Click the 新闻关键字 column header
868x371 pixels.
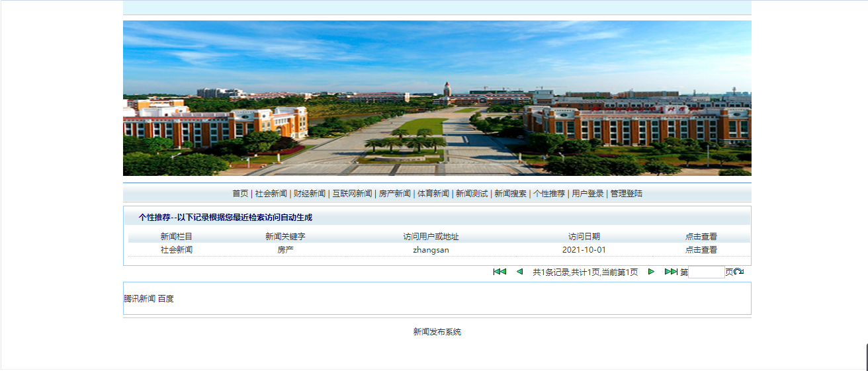[285, 237]
